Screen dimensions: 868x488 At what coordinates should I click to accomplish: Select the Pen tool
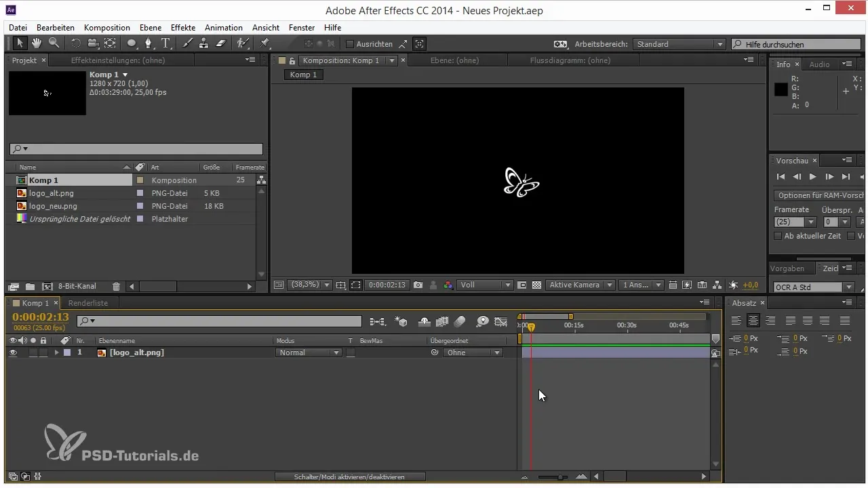coord(149,43)
